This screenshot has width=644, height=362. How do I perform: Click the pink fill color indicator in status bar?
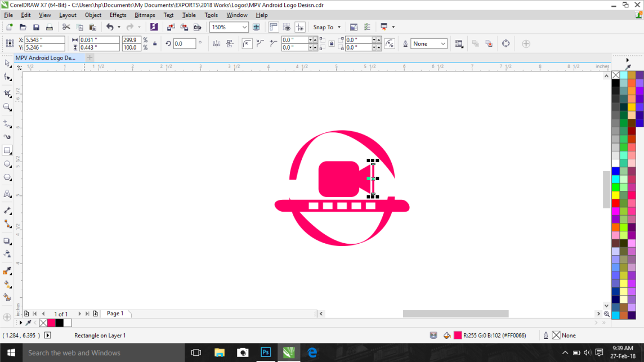pos(458,336)
